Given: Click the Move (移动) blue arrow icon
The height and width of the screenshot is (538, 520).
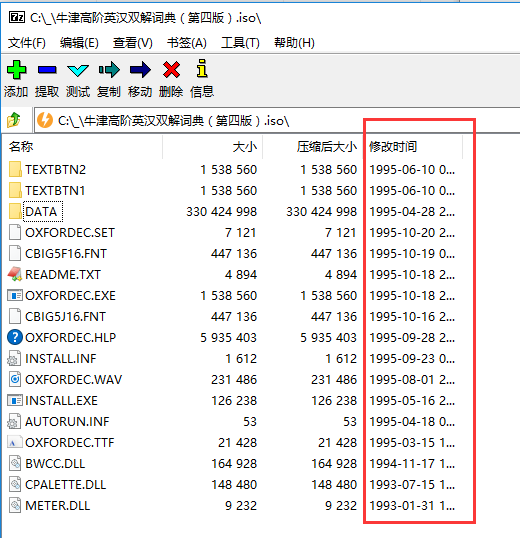Looking at the screenshot, I should point(140,70).
